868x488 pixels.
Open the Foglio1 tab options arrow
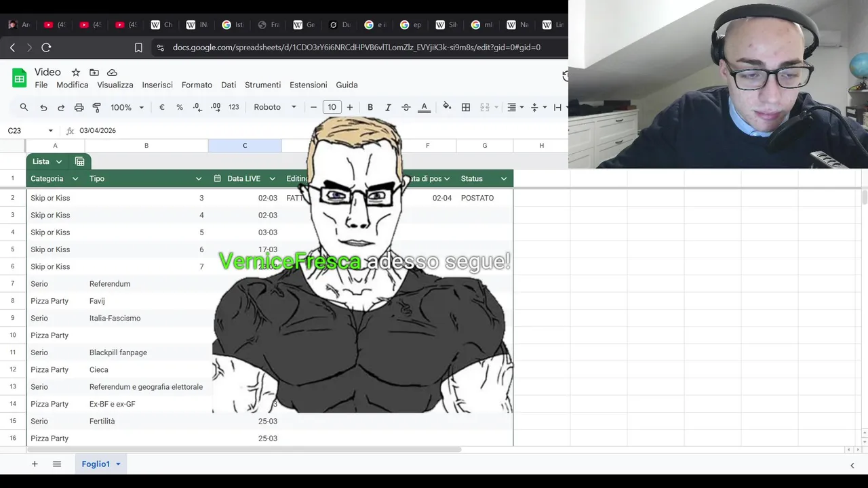118,464
